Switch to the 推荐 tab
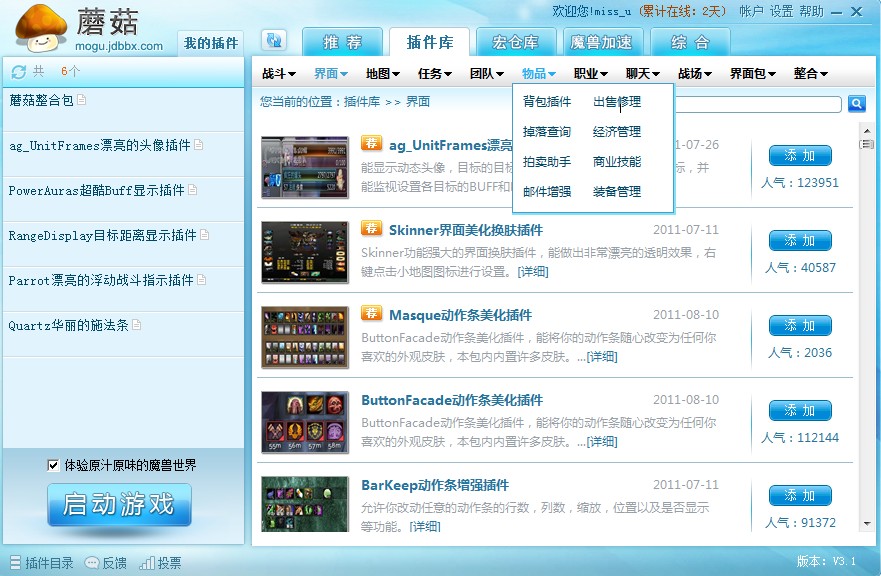Viewport: 881px width, 576px height. (x=343, y=42)
